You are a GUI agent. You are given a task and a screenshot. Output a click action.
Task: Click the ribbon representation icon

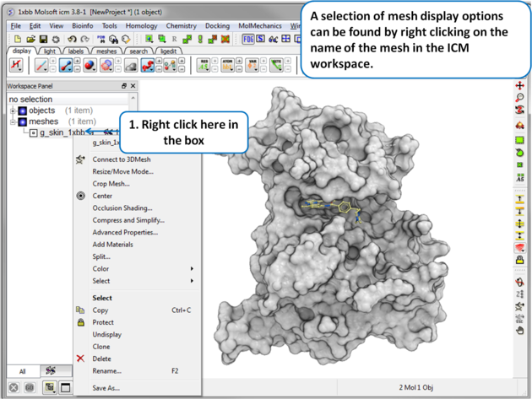(107, 65)
